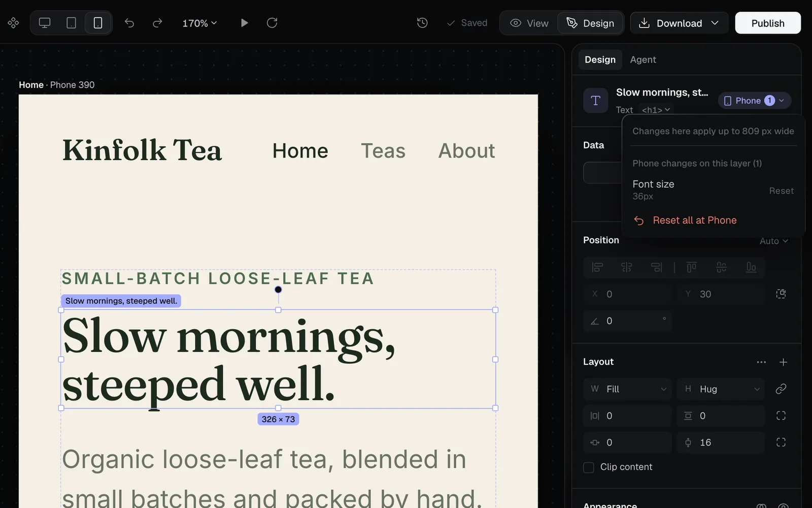Center the layer vertically
The height and width of the screenshot is (508, 812).
click(x=721, y=267)
